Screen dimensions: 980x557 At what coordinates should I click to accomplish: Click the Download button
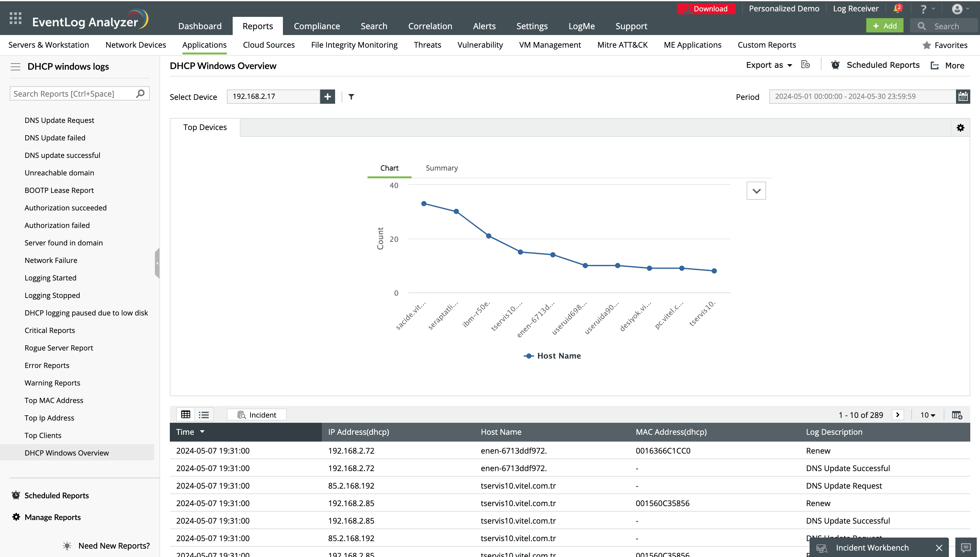pyautogui.click(x=706, y=8)
